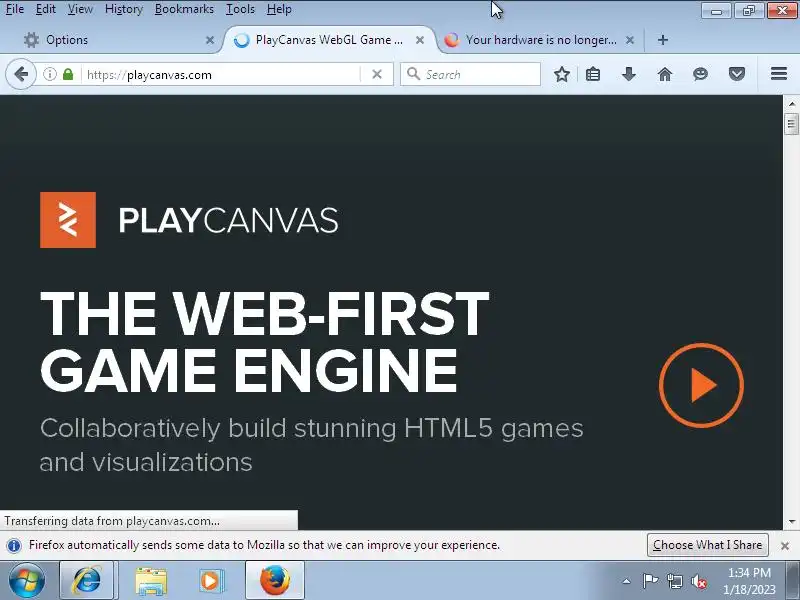Click the green padlock security icon
800x600 pixels.
pyautogui.click(x=68, y=74)
